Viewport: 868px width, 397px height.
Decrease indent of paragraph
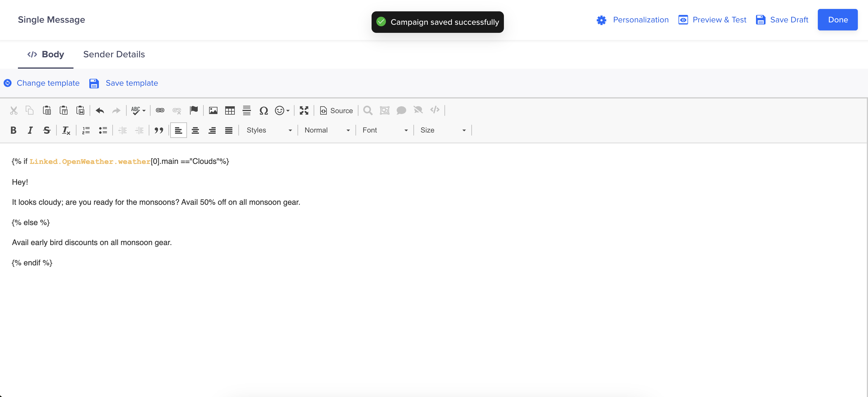click(123, 130)
